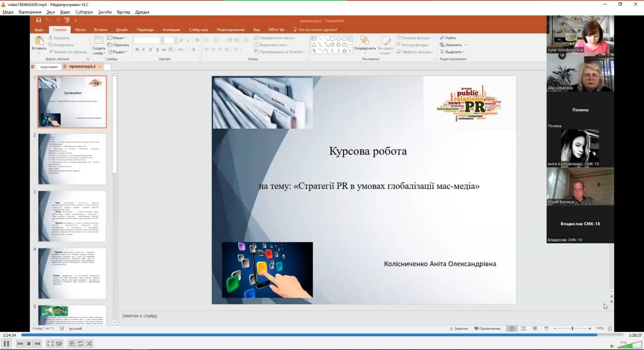This screenshot has width=644, height=350.
Task: Toggle random shuffle playback
Action: click(x=89, y=344)
